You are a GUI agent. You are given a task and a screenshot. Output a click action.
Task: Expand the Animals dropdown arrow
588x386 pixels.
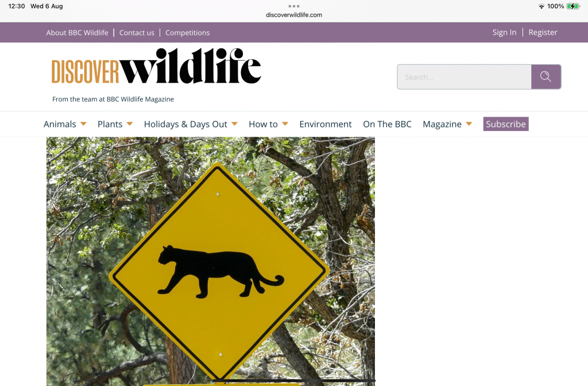[84, 124]
